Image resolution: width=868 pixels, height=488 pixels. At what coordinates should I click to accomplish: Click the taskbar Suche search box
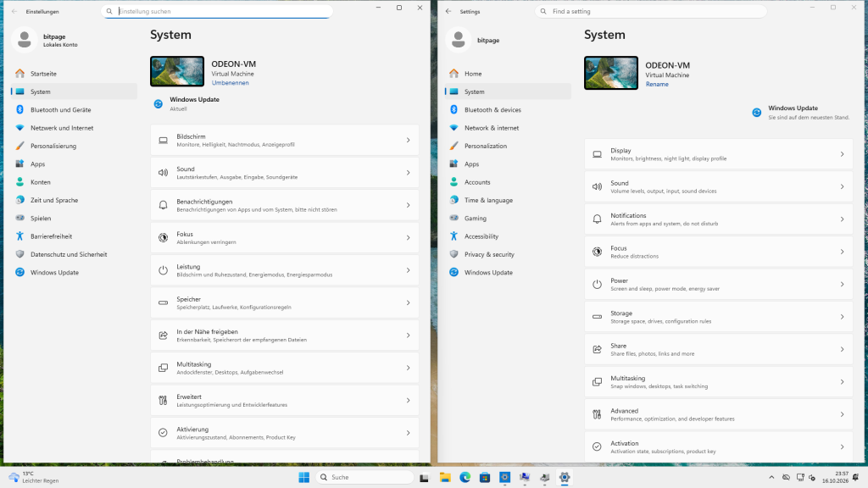click(364, 478)
